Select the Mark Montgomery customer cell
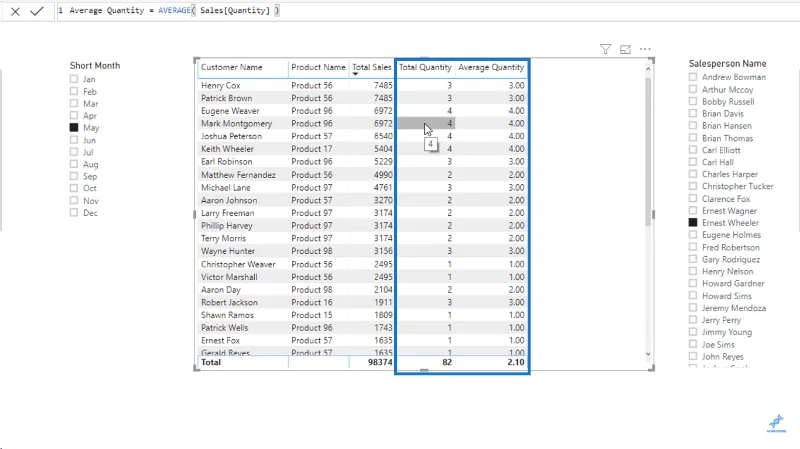 pyautogui.click(x=236, y=123)
